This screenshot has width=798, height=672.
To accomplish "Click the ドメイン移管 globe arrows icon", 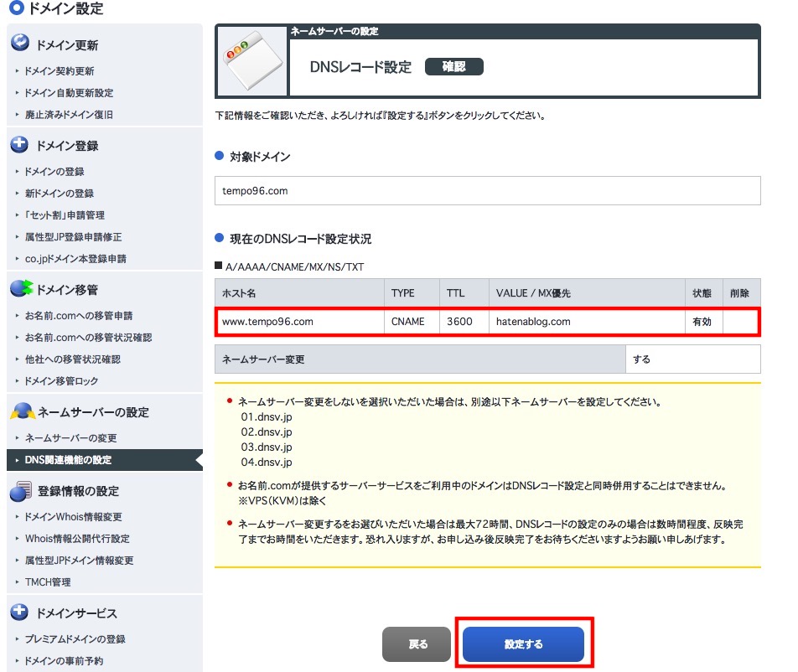I will click(x=22, y=288).
